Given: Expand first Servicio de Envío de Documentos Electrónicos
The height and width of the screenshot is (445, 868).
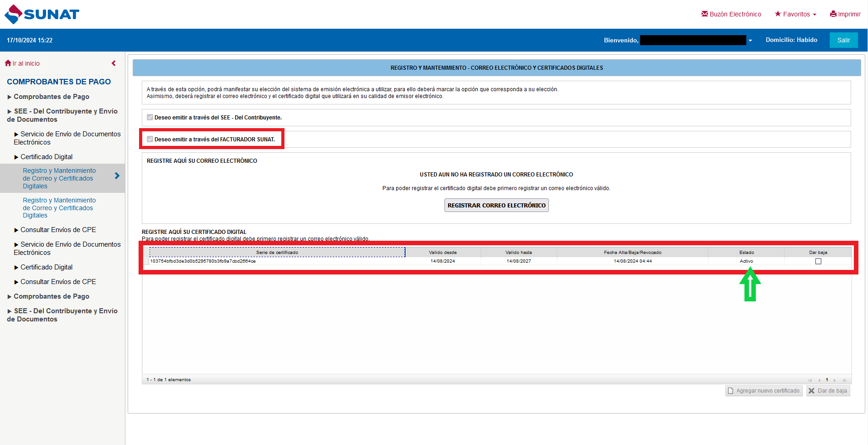Looking at the screenshot, I should pos(67,138).
